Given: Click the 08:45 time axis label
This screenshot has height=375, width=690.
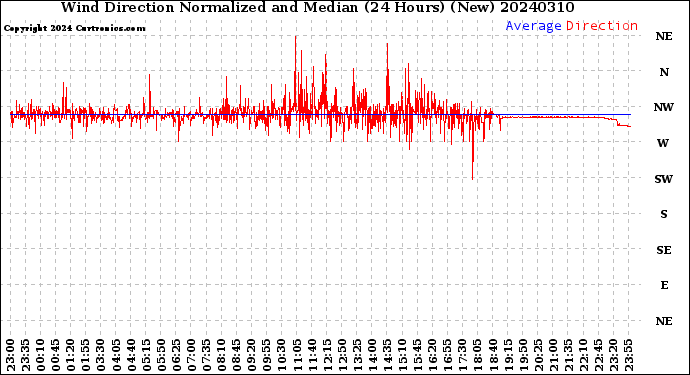Looking at the screenshot, I should pyautogui.click(x=237, y=356).
